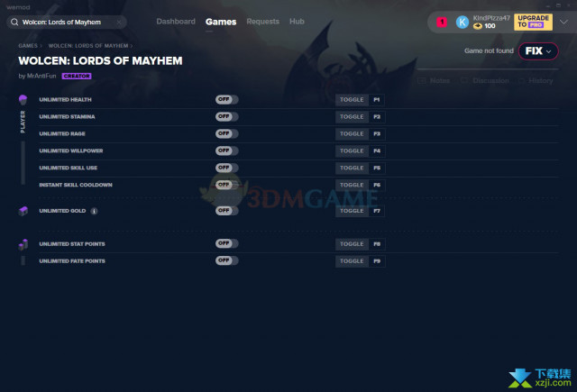Open the Notes tab
Viewport: 577px width, 392px height.
click(435, 80)
